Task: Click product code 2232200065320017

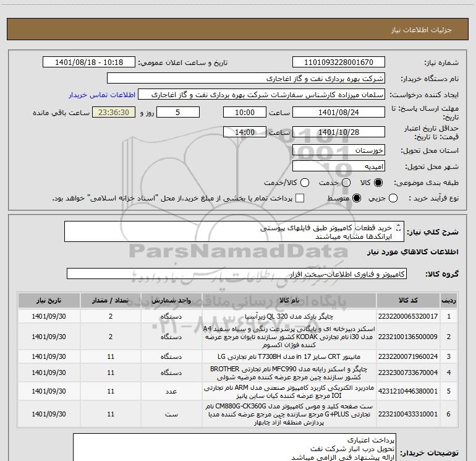Action: 408,316
